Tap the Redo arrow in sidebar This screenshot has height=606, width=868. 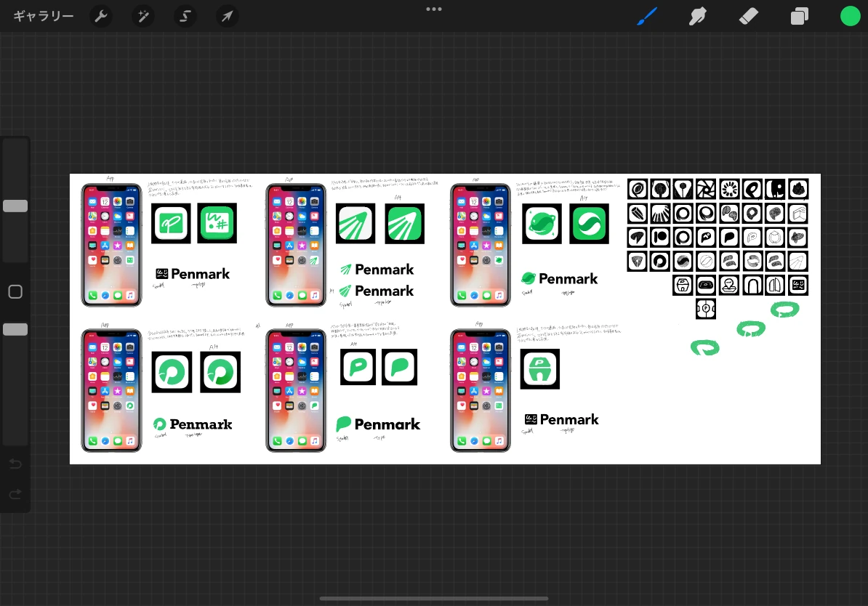(15, 495)
